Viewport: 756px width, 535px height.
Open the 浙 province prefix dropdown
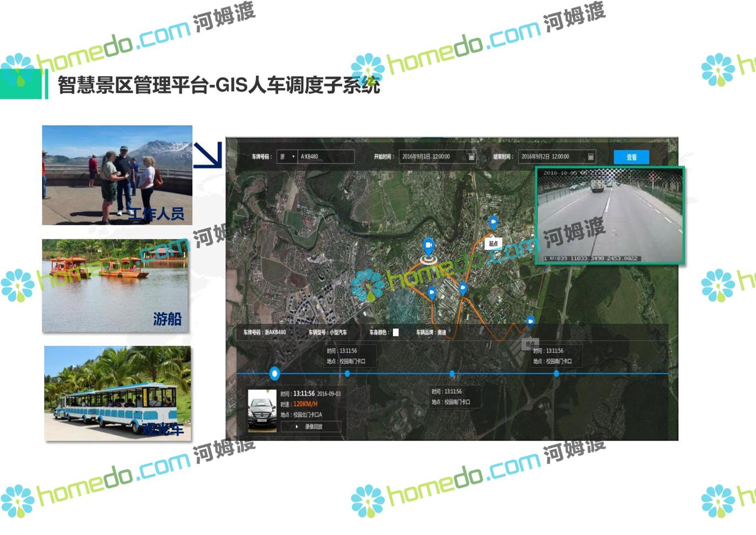point(287,157)
